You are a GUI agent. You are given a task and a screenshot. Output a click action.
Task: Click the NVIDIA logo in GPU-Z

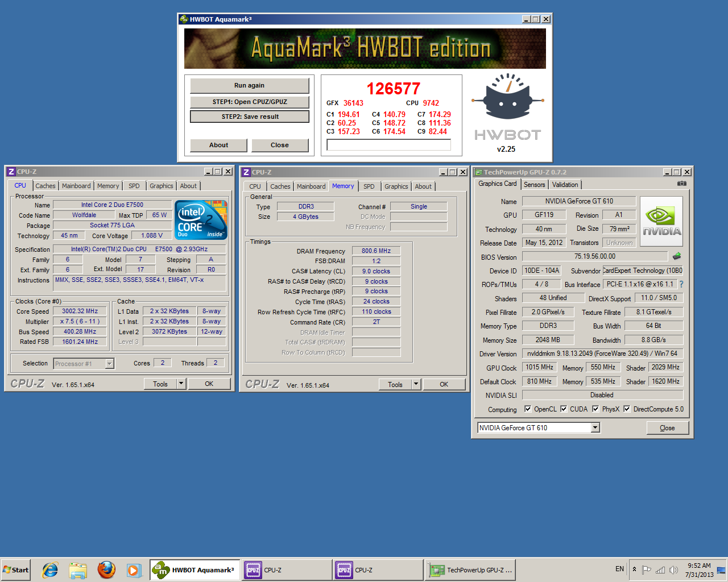661,221
